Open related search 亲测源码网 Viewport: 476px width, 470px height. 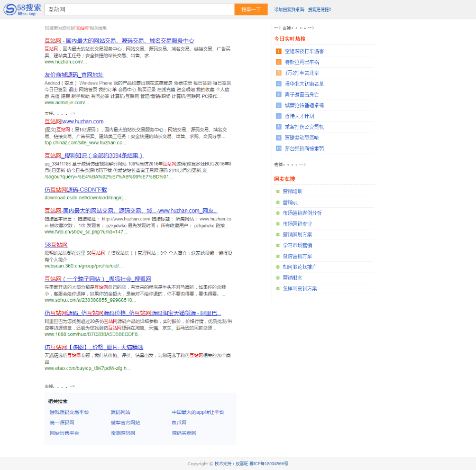[123, 433]
